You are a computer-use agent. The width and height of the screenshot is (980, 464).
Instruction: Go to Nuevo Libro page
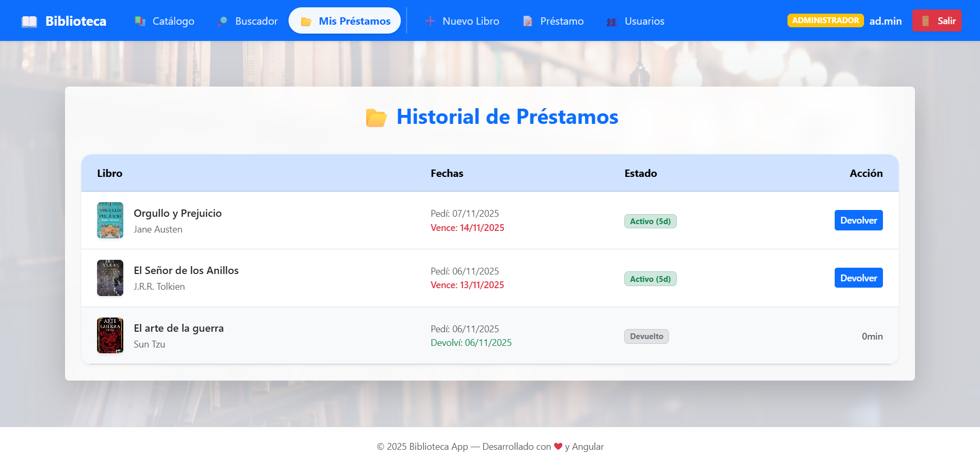coord(462,21)
